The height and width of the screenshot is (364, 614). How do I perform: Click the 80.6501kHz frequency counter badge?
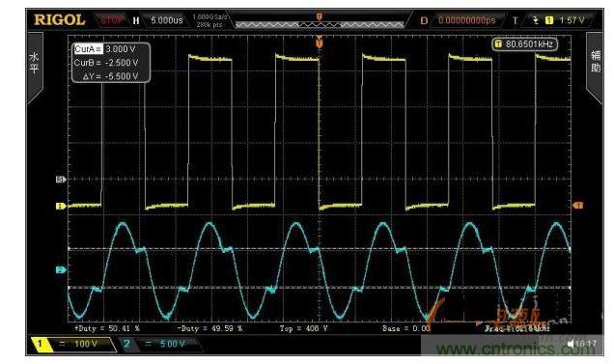[525, 43]
